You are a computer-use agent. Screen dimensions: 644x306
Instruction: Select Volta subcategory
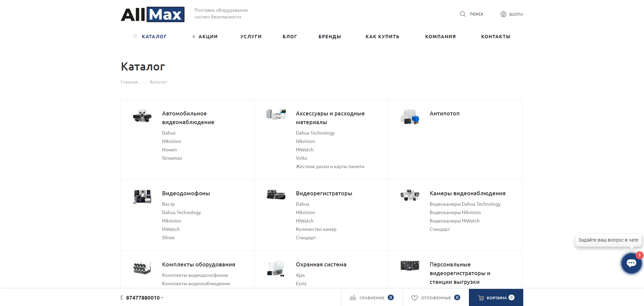click(301, 158)
